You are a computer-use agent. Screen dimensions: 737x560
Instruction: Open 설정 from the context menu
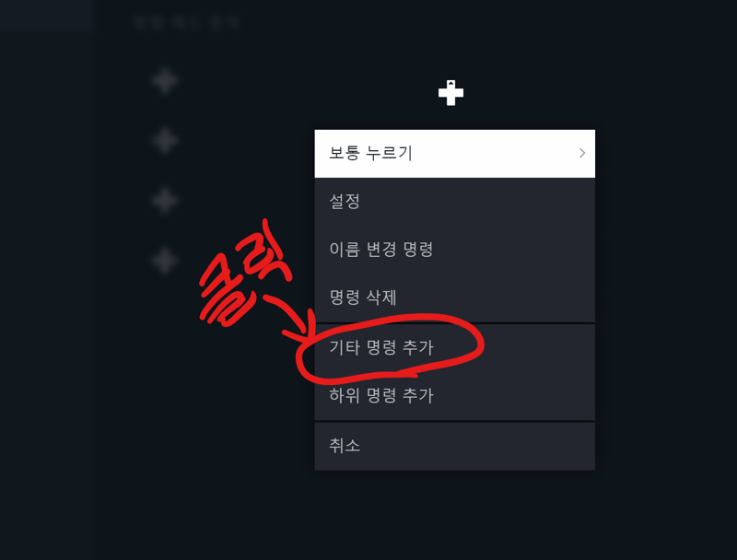(x=454, y=202)
